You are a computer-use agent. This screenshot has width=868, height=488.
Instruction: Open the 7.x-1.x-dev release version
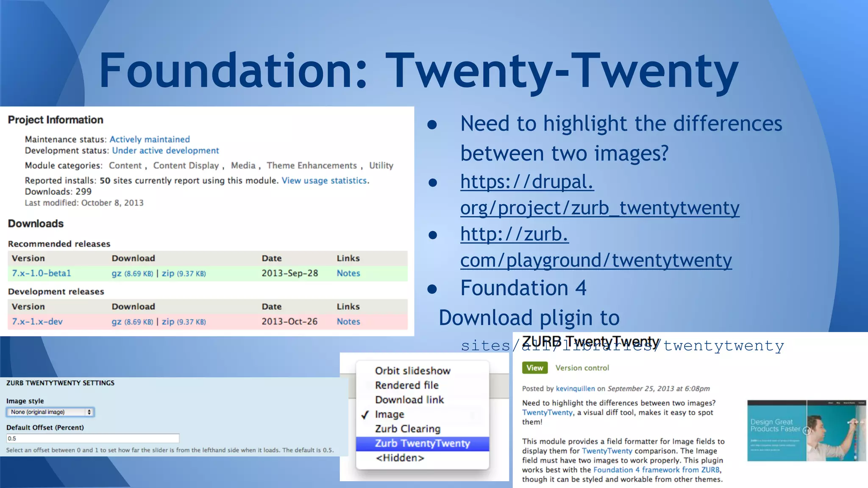pyautogui.click(x=37, y=322)
